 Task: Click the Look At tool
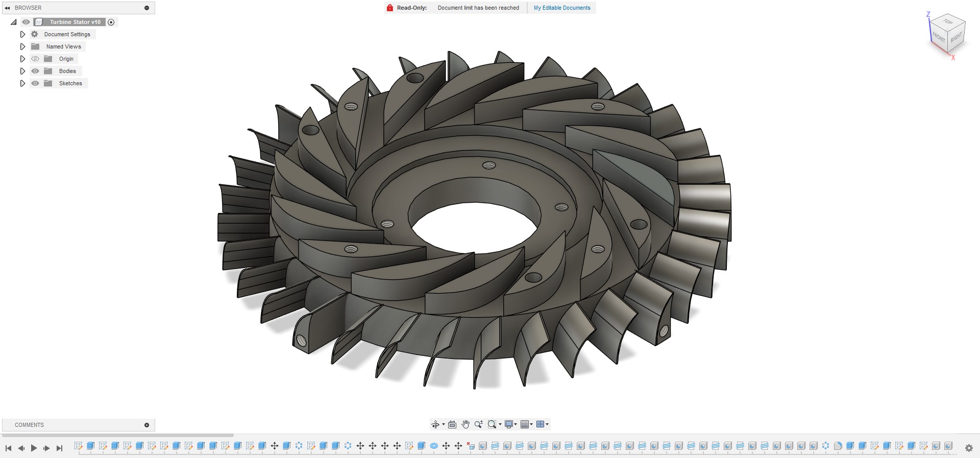click(x=452, y=424)
